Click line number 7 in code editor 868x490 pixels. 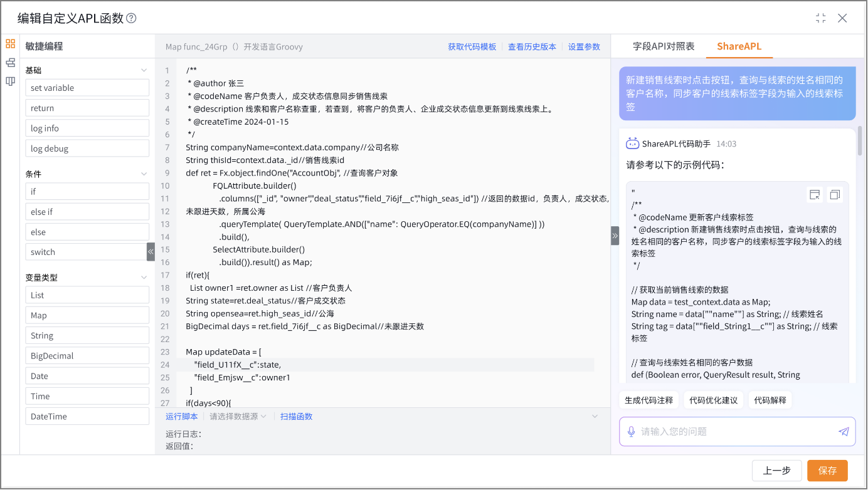click(167, 147)
